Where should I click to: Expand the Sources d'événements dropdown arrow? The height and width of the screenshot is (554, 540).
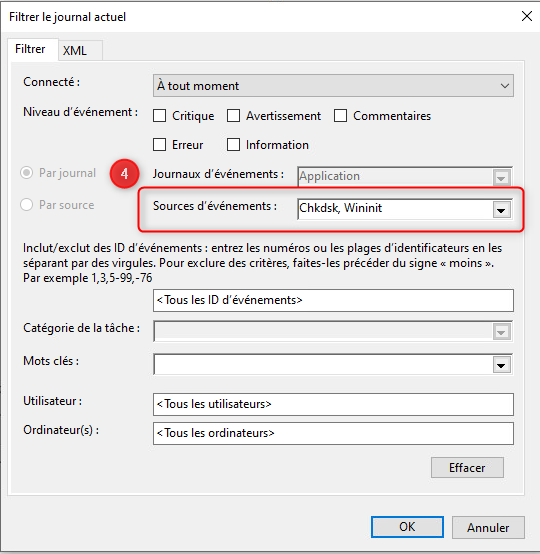[501, 210]
